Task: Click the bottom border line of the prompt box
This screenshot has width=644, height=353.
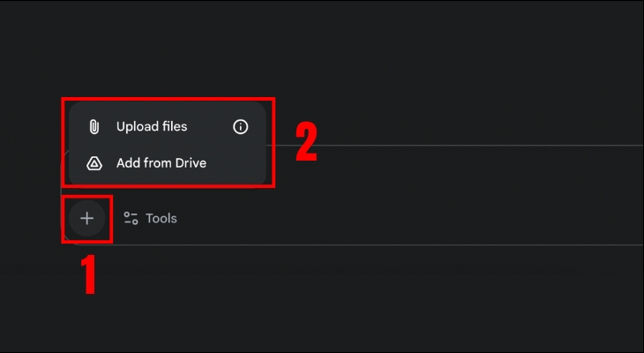Action: [397, 244]
